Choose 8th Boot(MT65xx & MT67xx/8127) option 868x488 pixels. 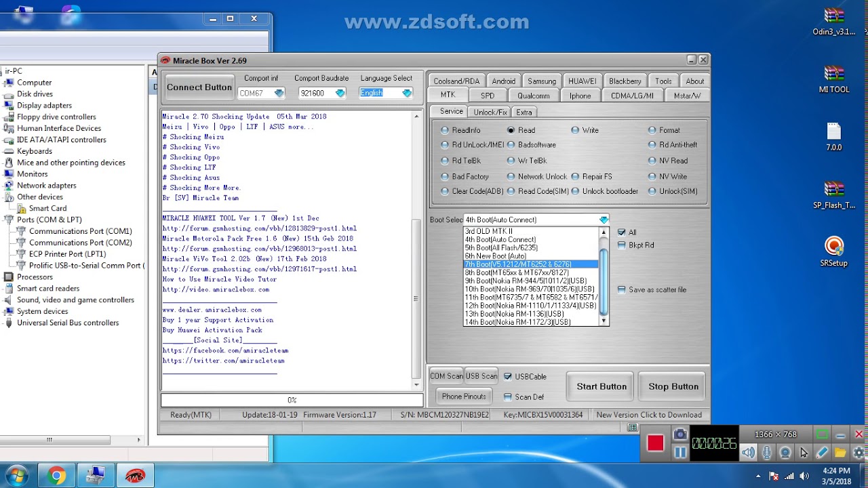(530, 272)
